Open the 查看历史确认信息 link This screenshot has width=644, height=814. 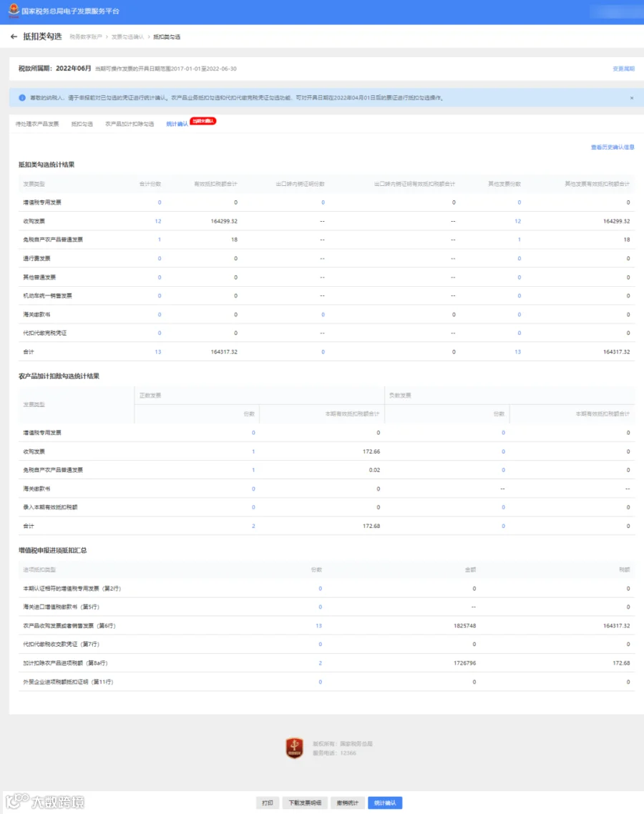coord(613,147)
